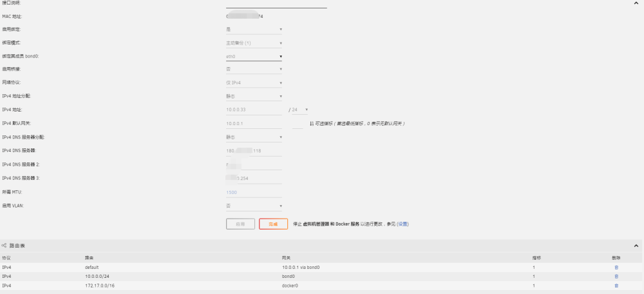644x294 pixels.
Task: Click the first IPv4 DNS 服务器 field
Action: 254,150
